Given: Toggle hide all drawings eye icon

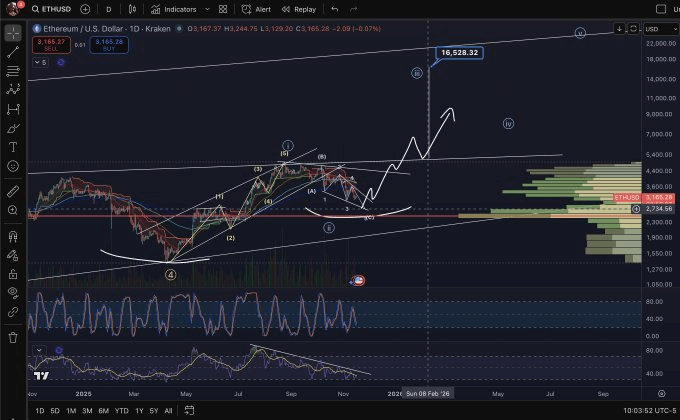Looking at the screenshot, I should (x=13, y=291).
